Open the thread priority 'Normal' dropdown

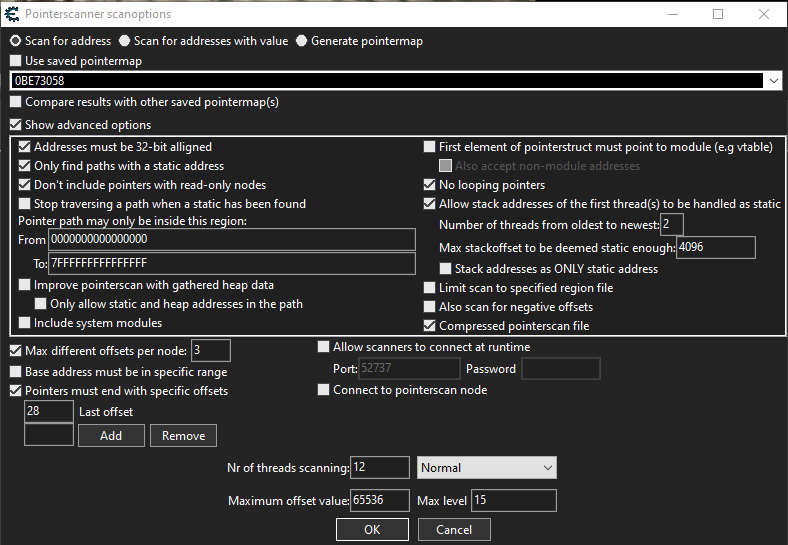tap(486, 468)
